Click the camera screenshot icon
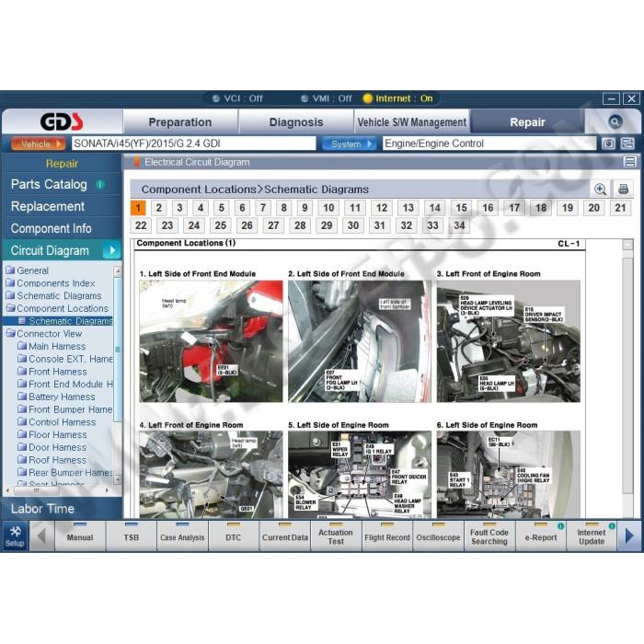This screenshot has width=644, height=644. click(608, 144)
